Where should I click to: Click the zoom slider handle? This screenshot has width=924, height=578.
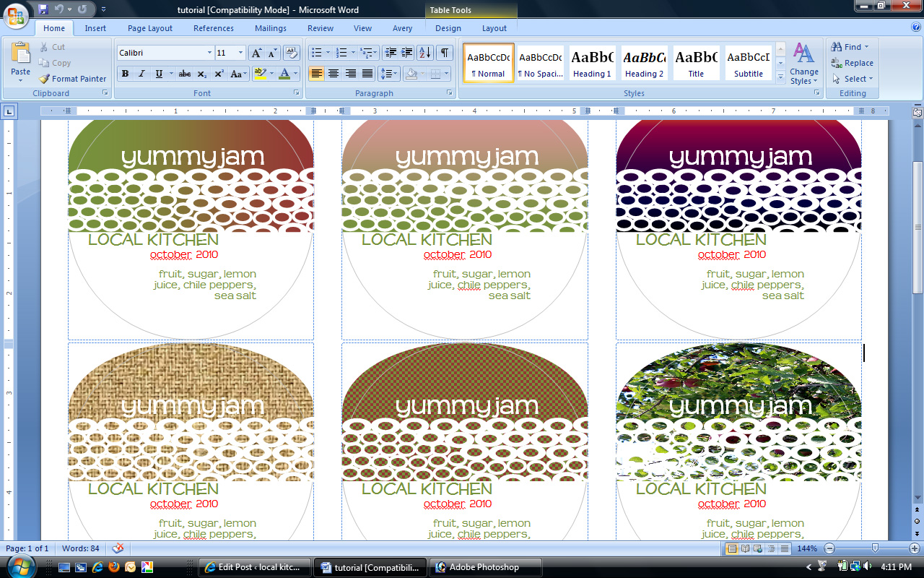[x=875, y=548]
